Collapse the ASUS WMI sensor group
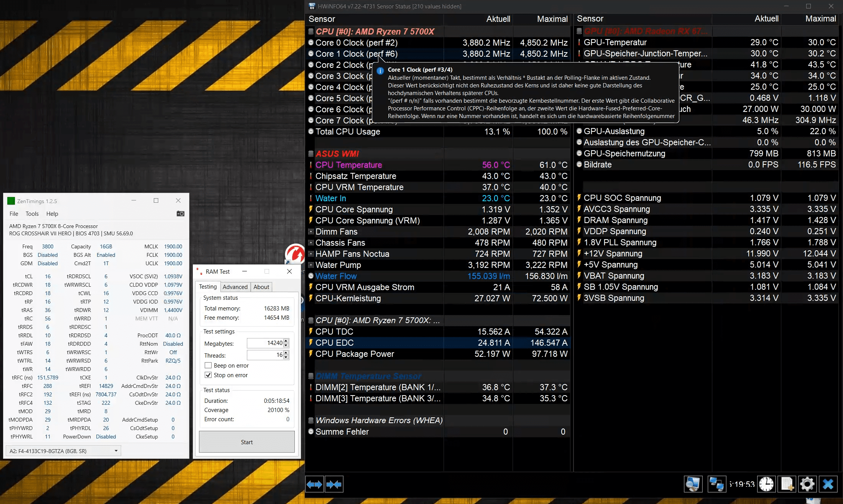This screenshot has width=843, height=504. (311, 154)
